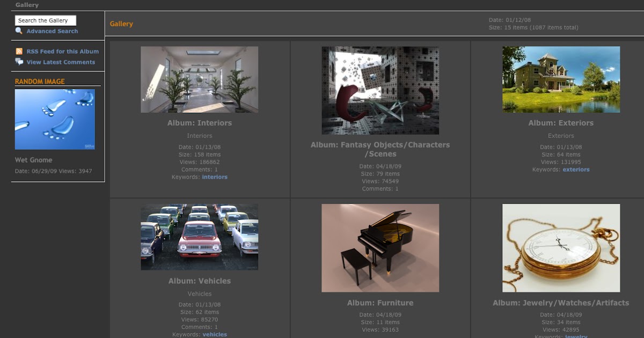Open the Exteriors album thumbnail
644x338 pixels.
pos(561,79)
